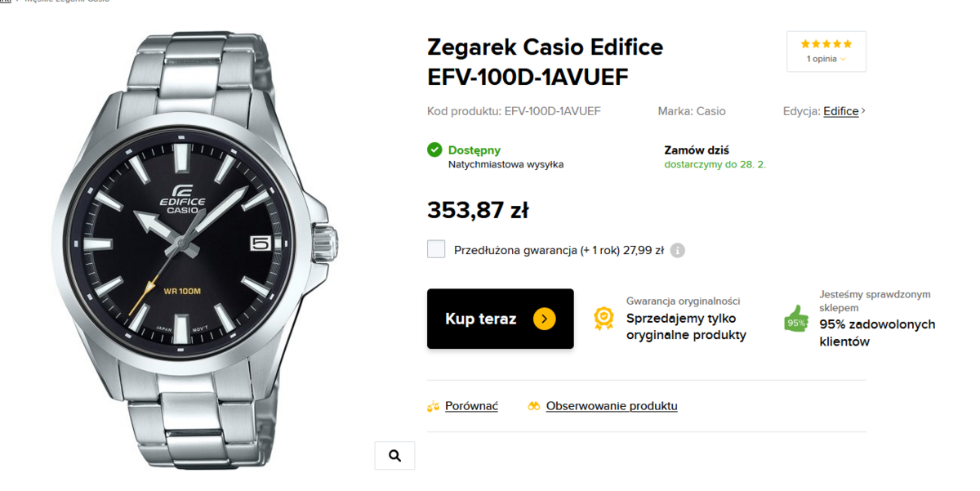Enable the Przedłużona gwarancja checkbox
The width and height of the screenshot is (980, 491).
(436, 249)
